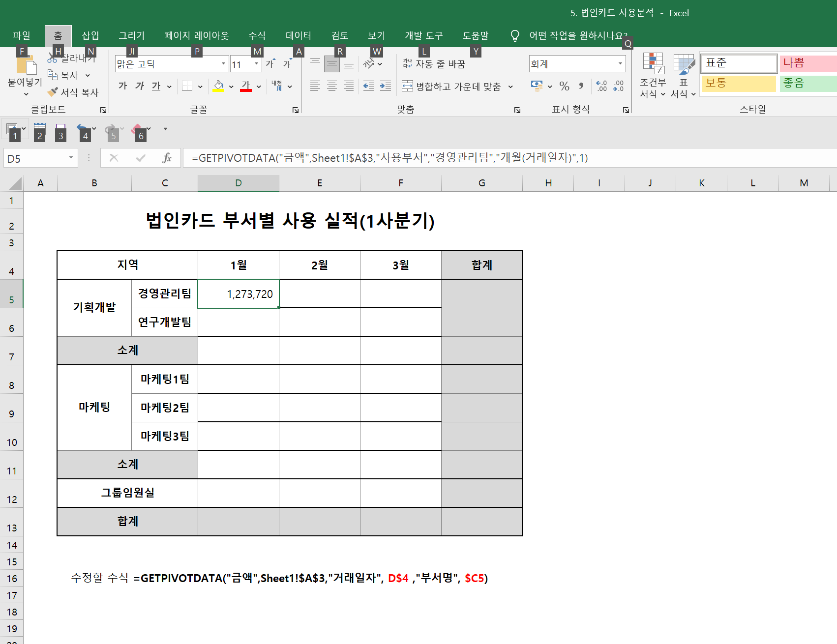Click the Copy (복사) button
The height and width of the screenshot is (644, 837).
pyautogui.click(x=64, y=75)
